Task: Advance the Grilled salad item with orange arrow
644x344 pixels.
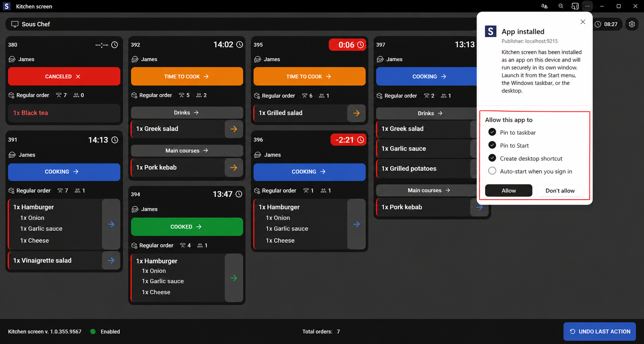Action: (356, 113)
